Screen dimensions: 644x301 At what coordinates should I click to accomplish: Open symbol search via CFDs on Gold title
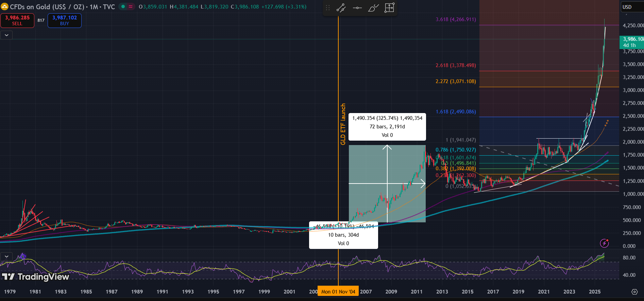(x=62, y=7)
